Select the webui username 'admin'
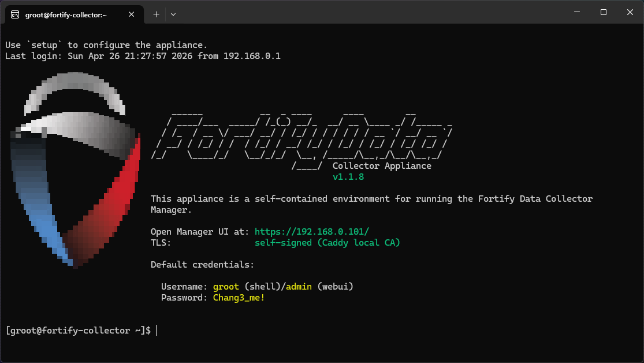Viewport: 644px width, 363px height. [299, 287]
